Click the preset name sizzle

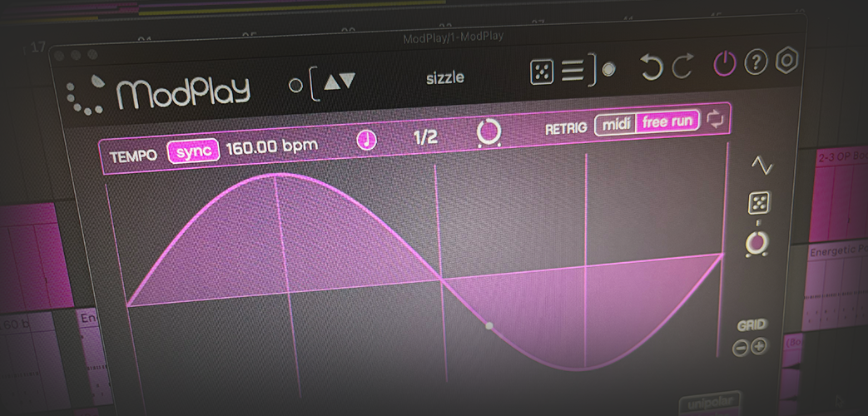(x=445, y=77)
